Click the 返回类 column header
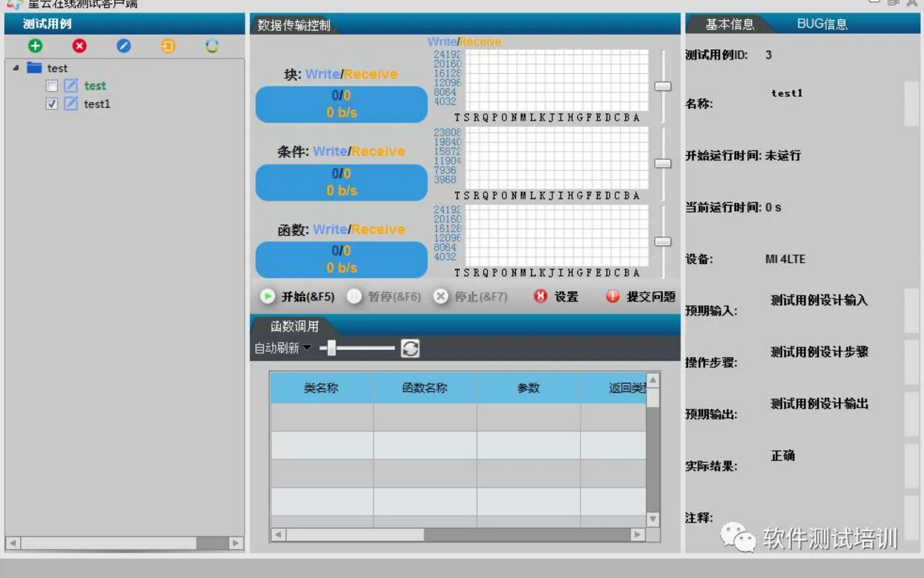Viewport: 924px width, 578px height. (x=613, y=388)
